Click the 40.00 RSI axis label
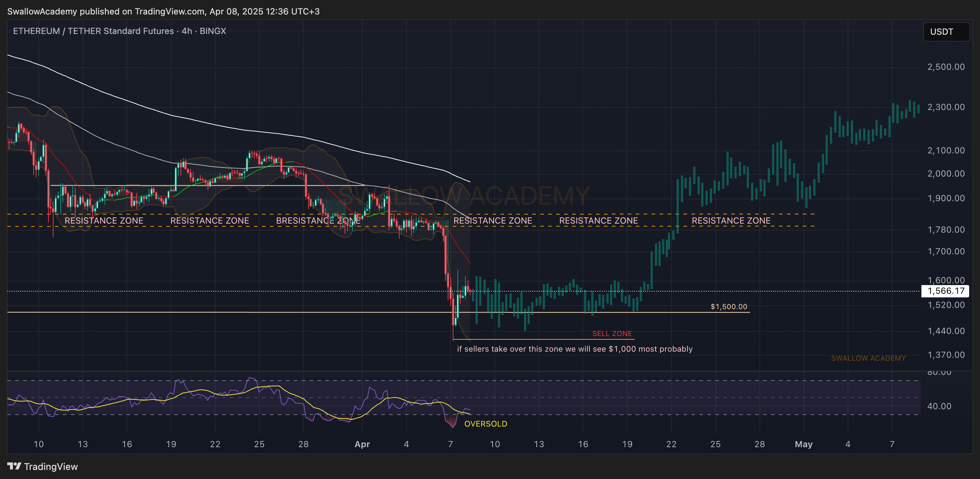This screenshot has height=479, width=980. [x=939, y=406]
